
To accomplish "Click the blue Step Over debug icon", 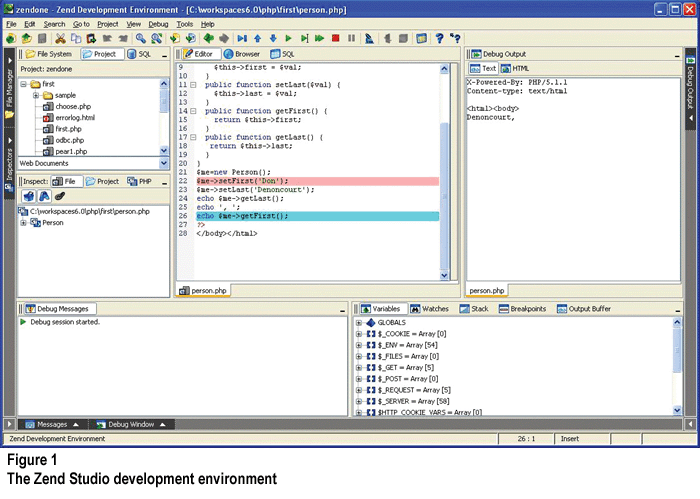I will pyautogui.click(x=242, y=38).
